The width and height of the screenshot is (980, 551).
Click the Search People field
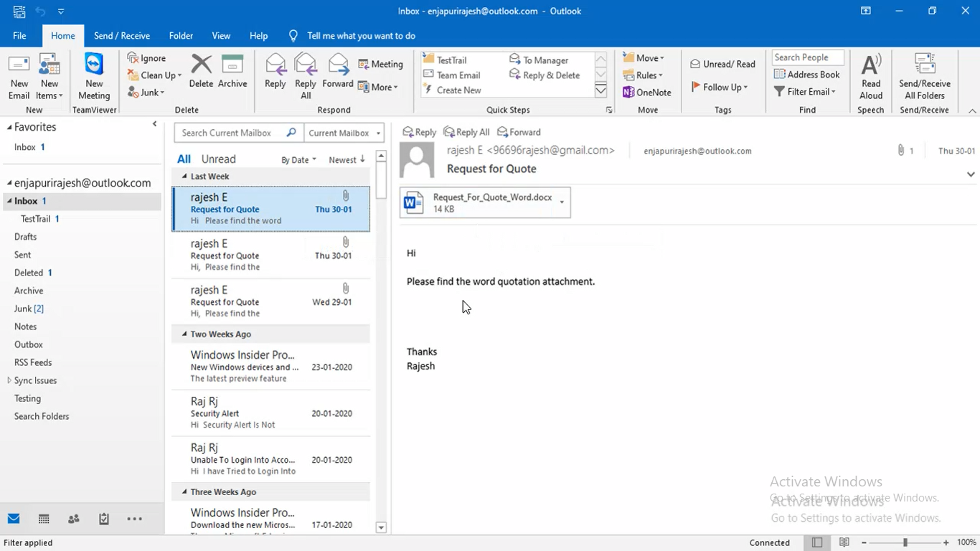807,57
